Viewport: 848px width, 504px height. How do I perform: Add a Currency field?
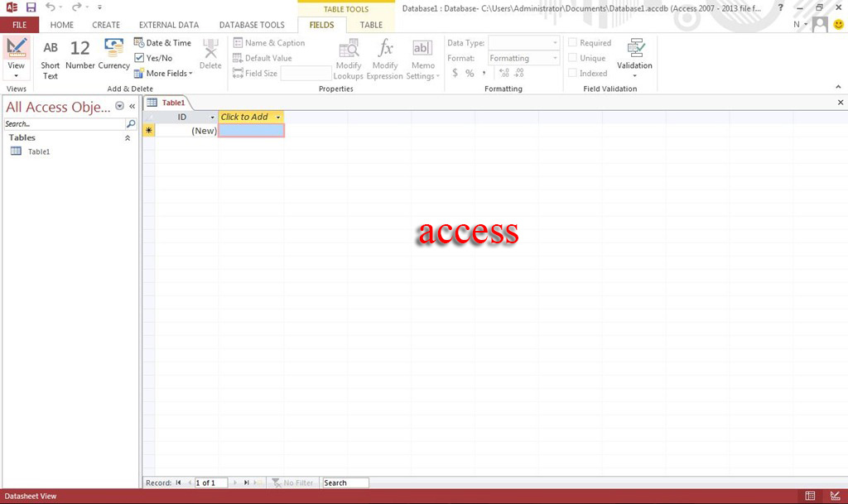[113, 55]
